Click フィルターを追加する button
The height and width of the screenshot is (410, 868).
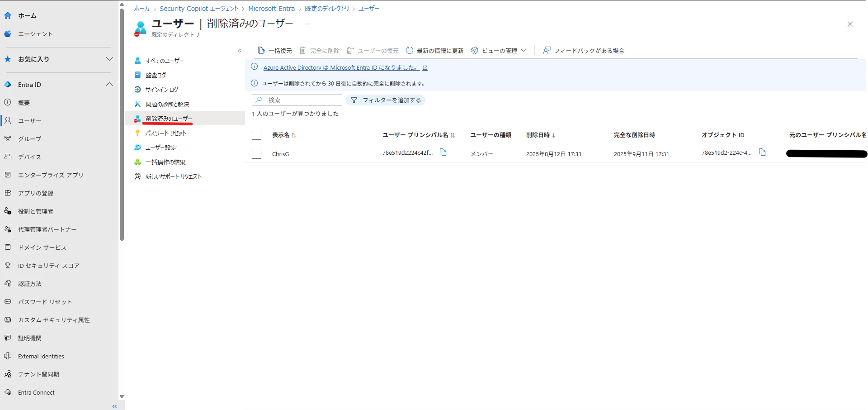(386, 100)
